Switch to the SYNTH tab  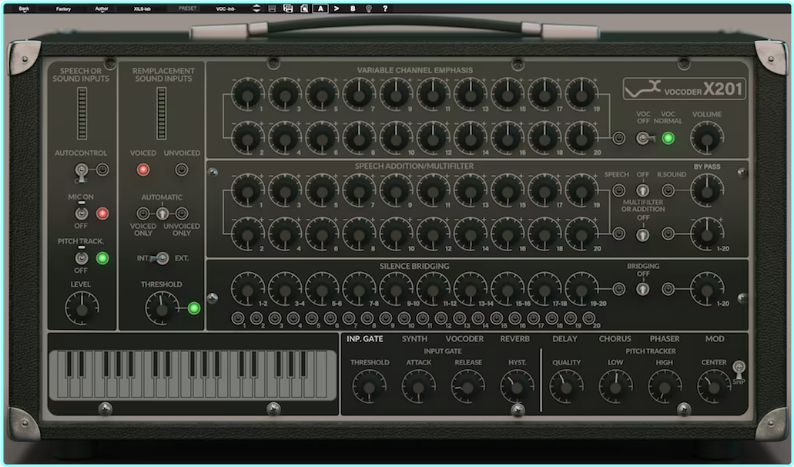tap(414, 339)
